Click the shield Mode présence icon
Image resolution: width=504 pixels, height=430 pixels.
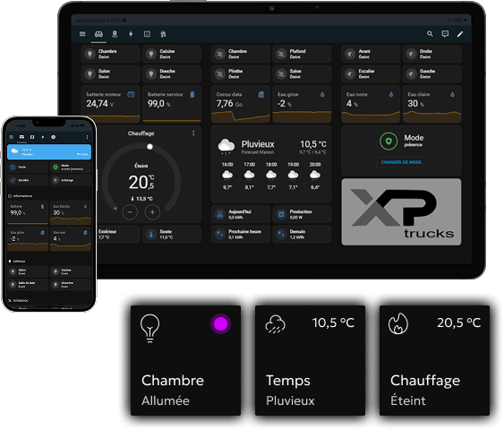coord(389,142)
